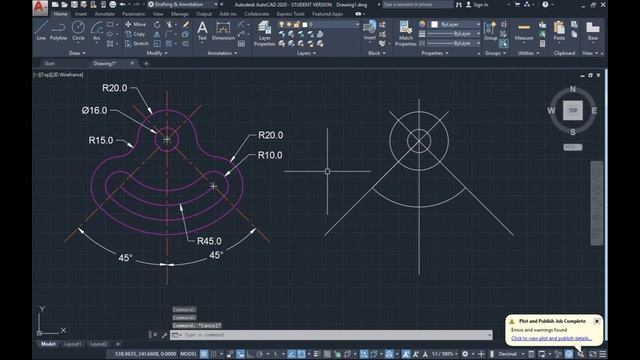This screenshot has height=360, width=640.
Task: Select the Dimension tool
Action: point(223,31)
